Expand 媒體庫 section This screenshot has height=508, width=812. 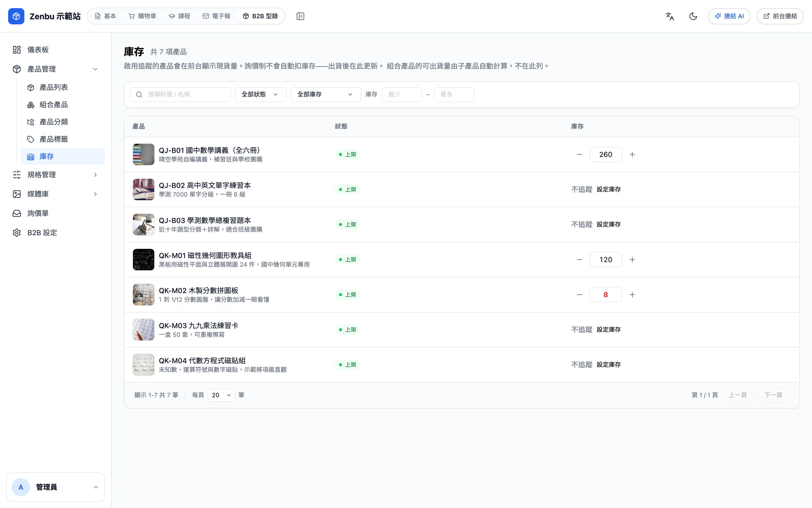click(x=56, y=194)
